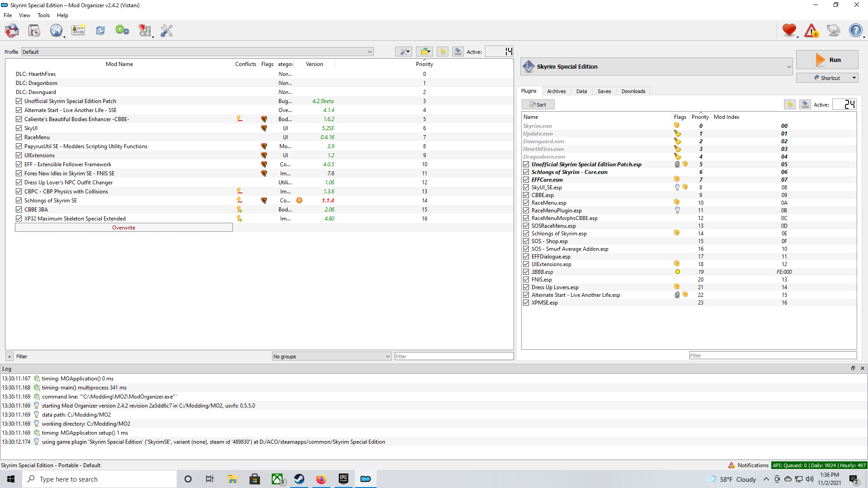This screenshot has height=488, width=868.
Task: Open the blue Help question mark icon
Action: pyautogui.click(x=855, y=30)
